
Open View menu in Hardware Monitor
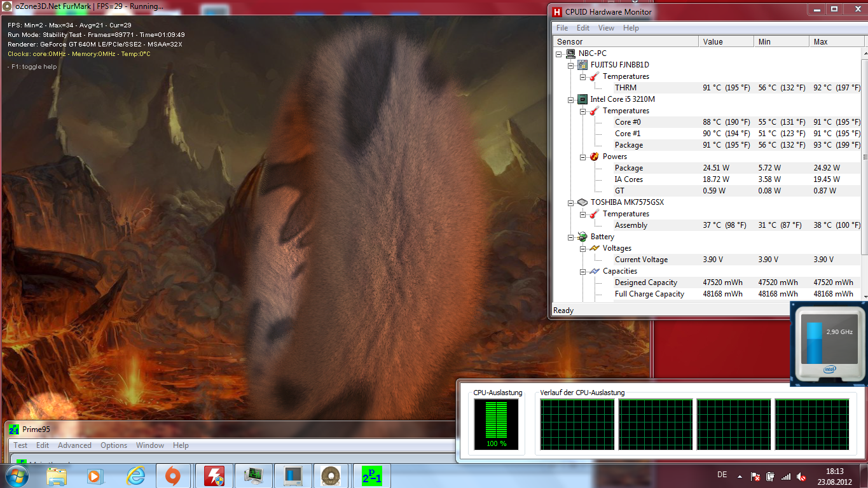click(x=606, y=28)
